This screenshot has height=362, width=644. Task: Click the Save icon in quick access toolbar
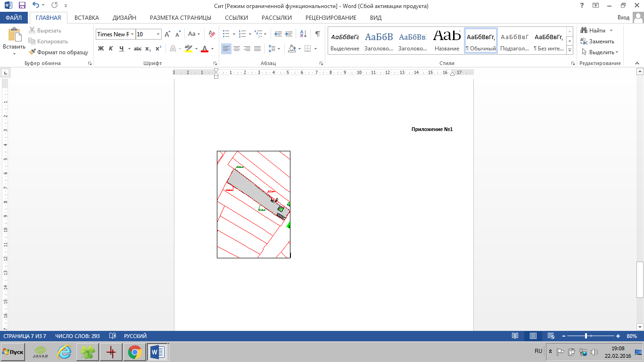coord(22,6)
